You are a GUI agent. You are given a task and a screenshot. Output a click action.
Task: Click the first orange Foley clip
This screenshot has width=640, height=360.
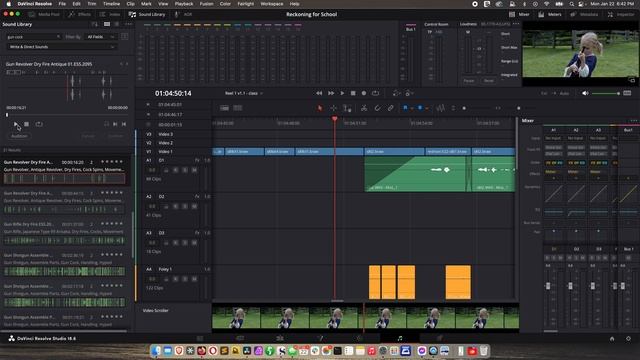click(x=374, y=282)
